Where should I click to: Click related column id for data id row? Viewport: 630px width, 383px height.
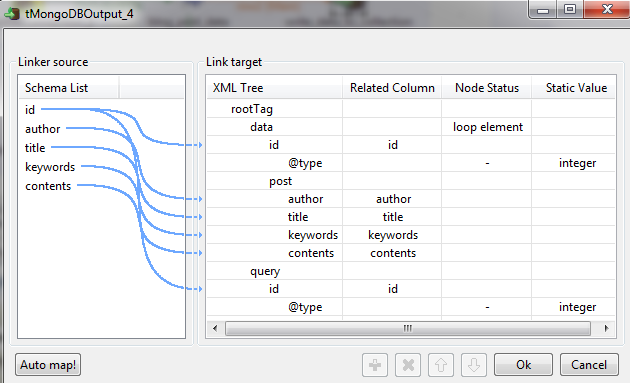click(x=393, y=145)
